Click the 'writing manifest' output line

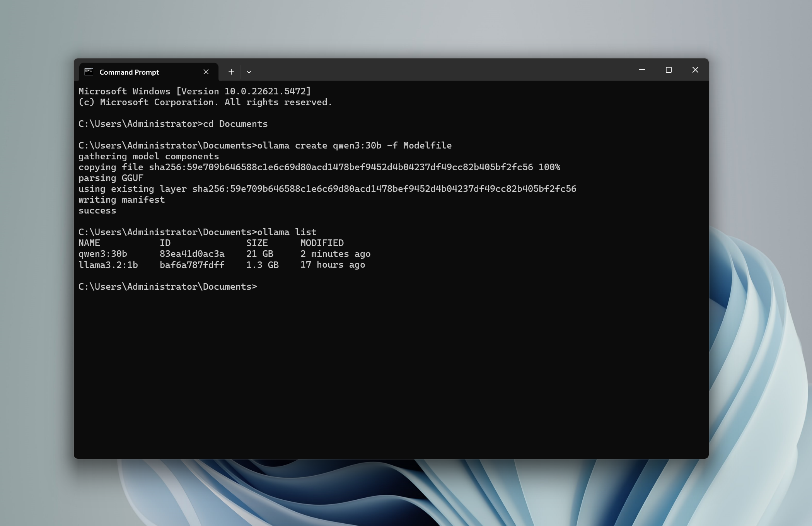coord(122,200)
